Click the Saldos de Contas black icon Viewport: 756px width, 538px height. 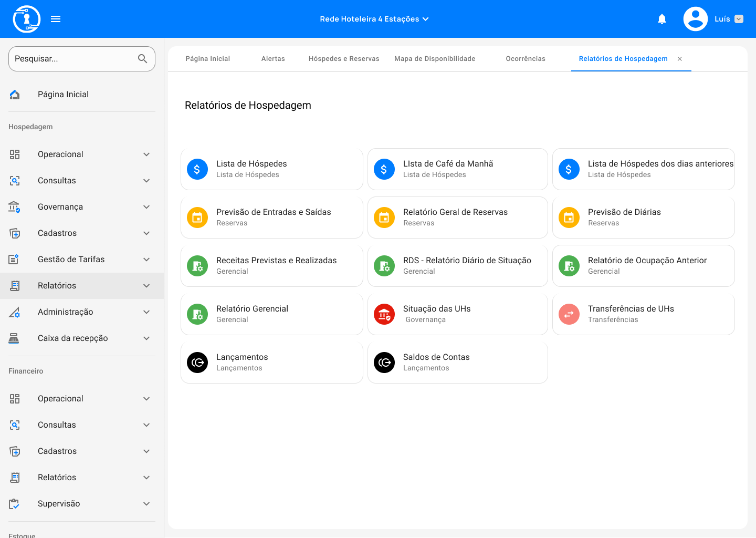tap(384, 363)
